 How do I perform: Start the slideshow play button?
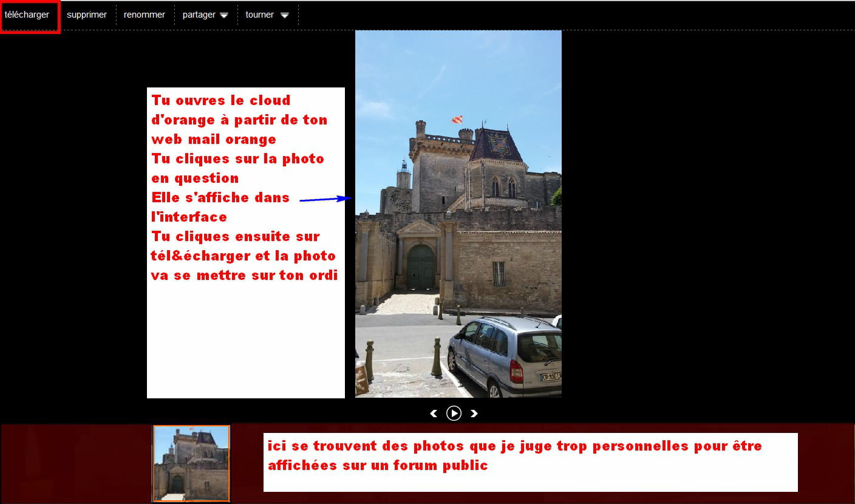pos(454,414)
